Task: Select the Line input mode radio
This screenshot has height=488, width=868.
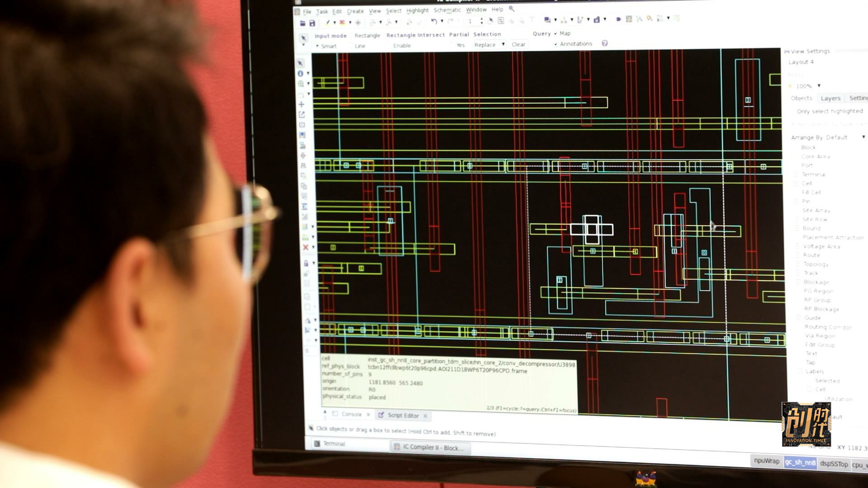Action: (x=352, y=46)
